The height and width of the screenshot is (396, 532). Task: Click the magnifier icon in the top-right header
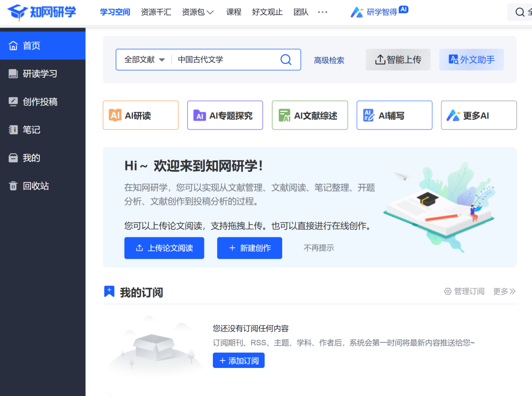tap(520, 12)
